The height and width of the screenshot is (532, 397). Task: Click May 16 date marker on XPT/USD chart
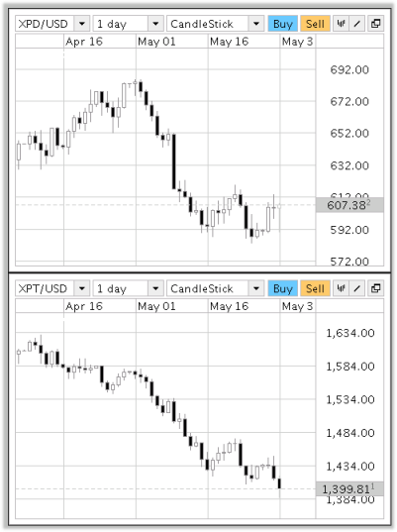pyautogui.click(x=229, y=306)
